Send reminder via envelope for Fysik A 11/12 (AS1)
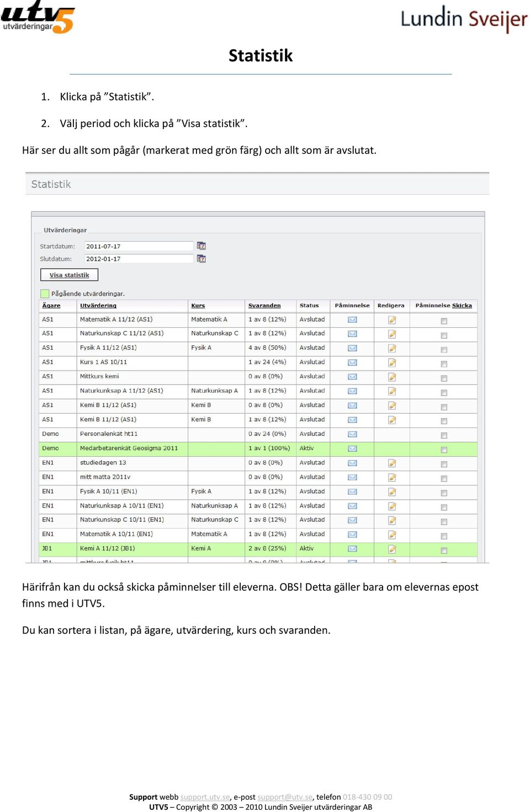The height and width of the screenshot is (812, 530). (x=352, y=349)
